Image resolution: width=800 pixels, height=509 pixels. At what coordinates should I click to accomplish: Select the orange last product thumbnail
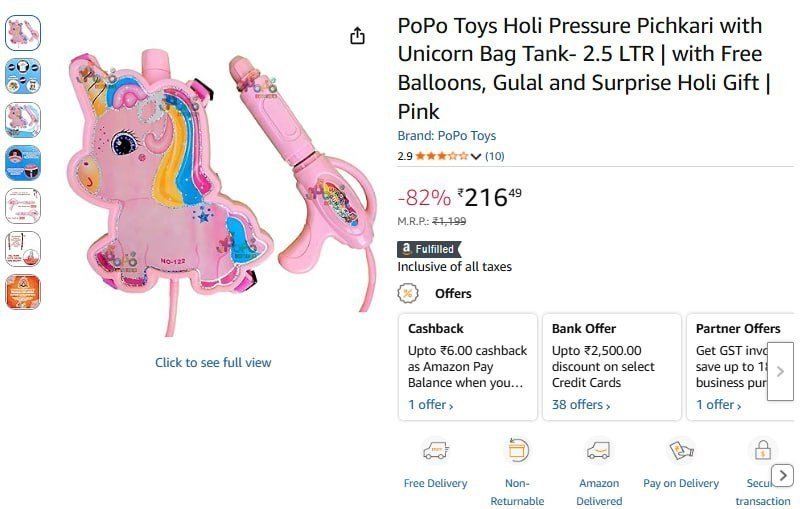click(23, 292)
